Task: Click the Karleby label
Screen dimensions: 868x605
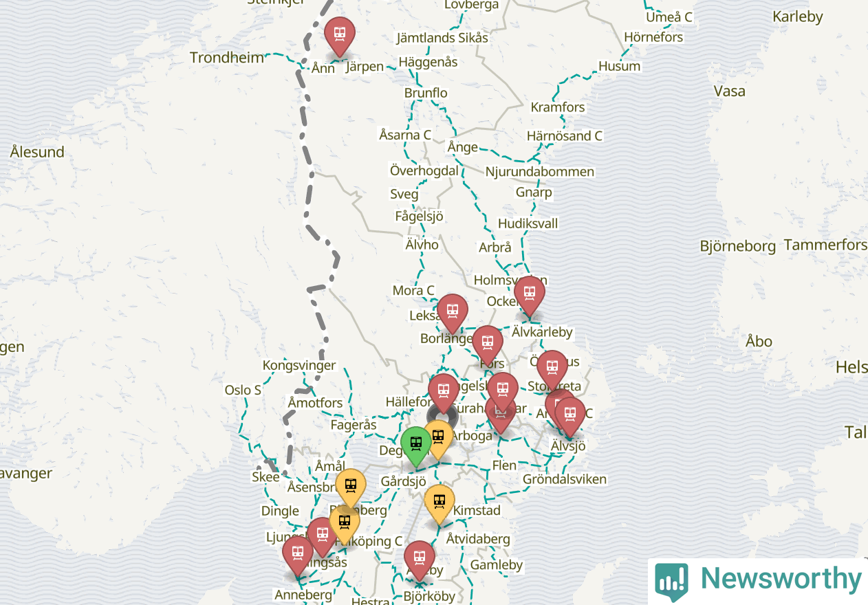Action: click(x=797, y=16)
